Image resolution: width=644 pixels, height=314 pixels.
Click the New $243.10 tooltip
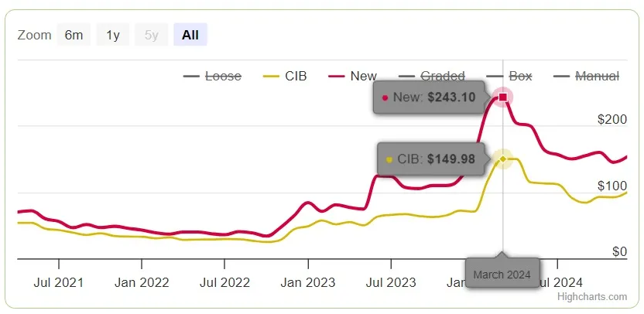429,97
